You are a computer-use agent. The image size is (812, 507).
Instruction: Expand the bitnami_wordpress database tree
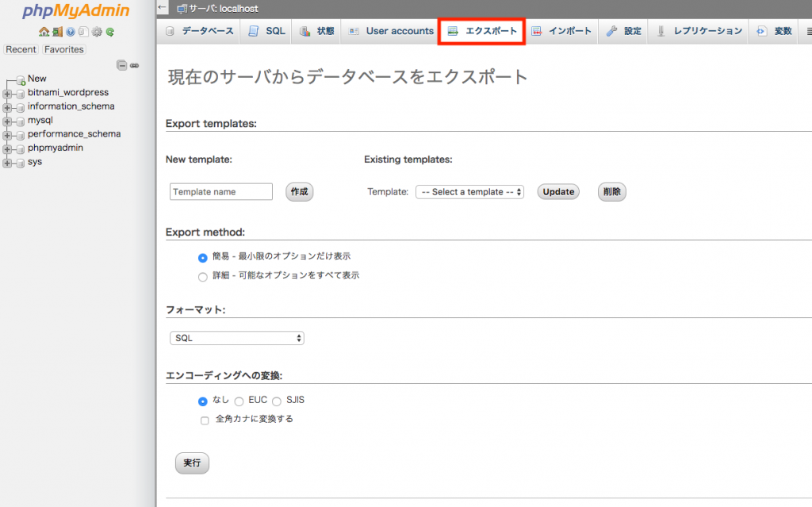click(7, 93)
